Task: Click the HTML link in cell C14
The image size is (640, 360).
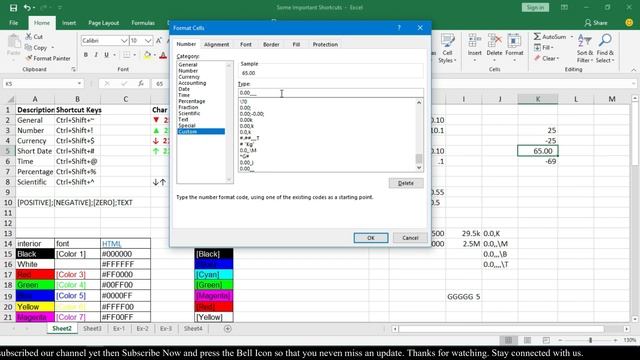Action: tap(111, 244)
